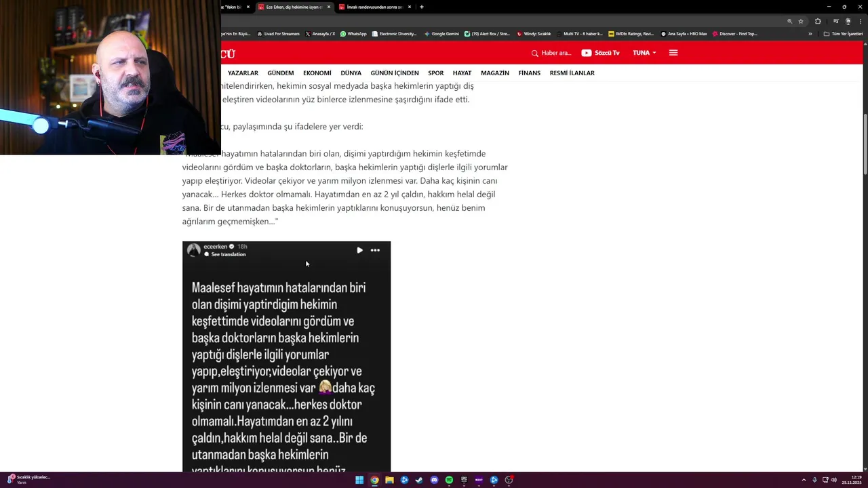Viewport: 868px width, 488px height.
Task: Open the volume tray icon
Action: point(833,480)
